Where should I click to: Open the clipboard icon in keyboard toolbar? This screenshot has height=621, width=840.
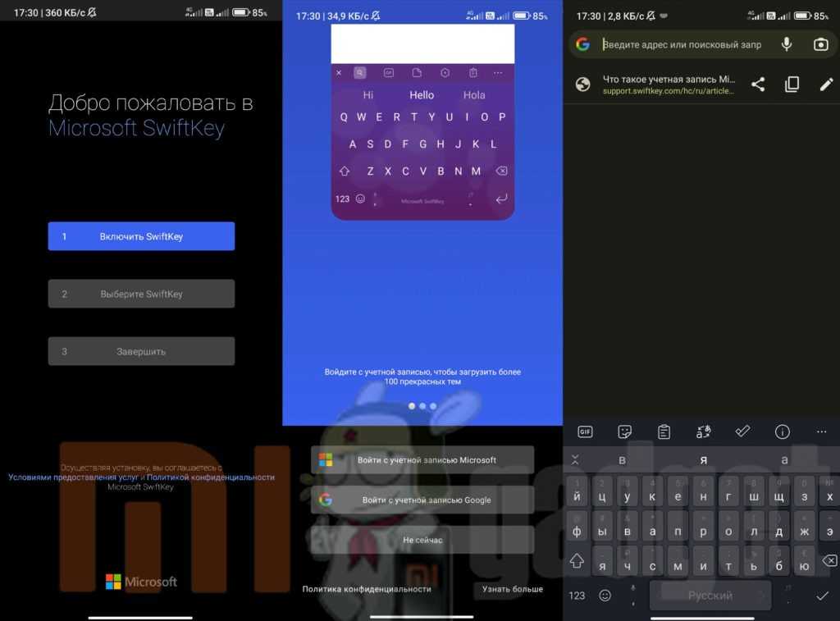click(664, 432)
